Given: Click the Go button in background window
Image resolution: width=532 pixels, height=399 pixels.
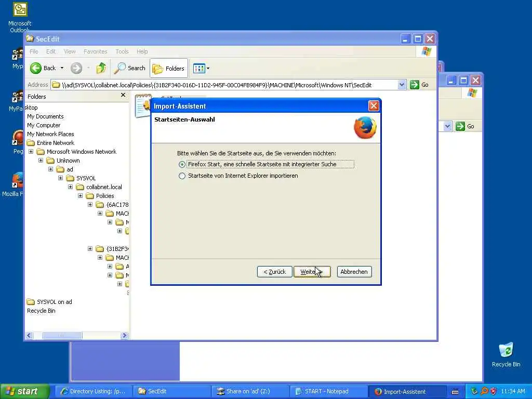Looking at the screenshot, I should [x=465, y=126].
